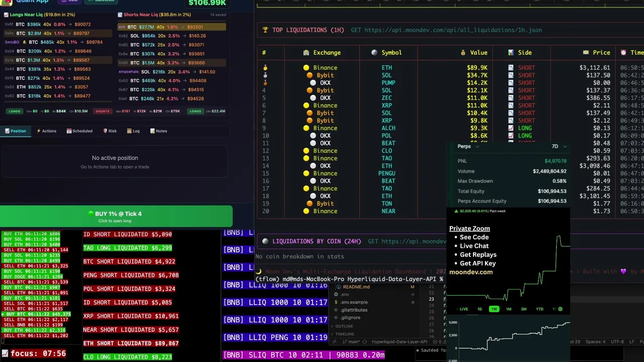Toggle the first green LONGS badge

tap(14, 111)
